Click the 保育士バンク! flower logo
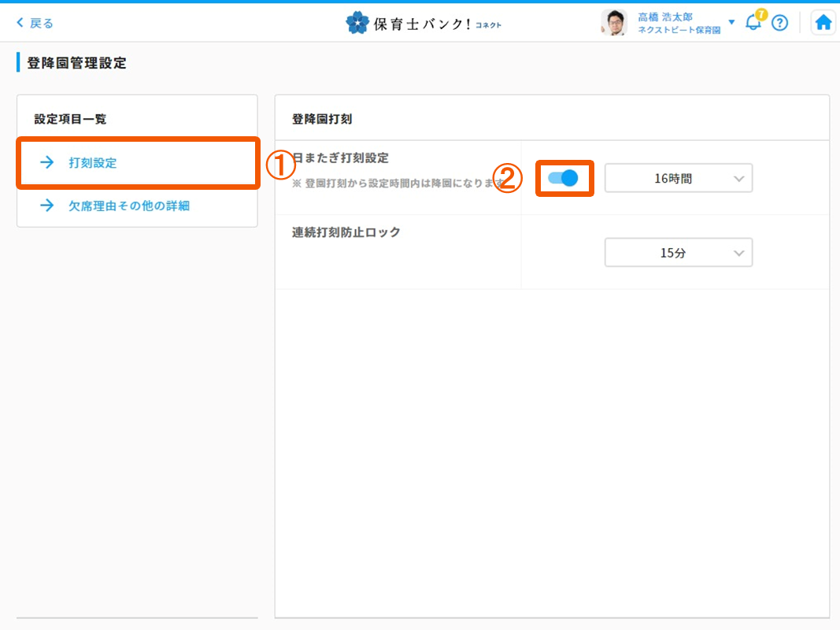 pos(357,23)
